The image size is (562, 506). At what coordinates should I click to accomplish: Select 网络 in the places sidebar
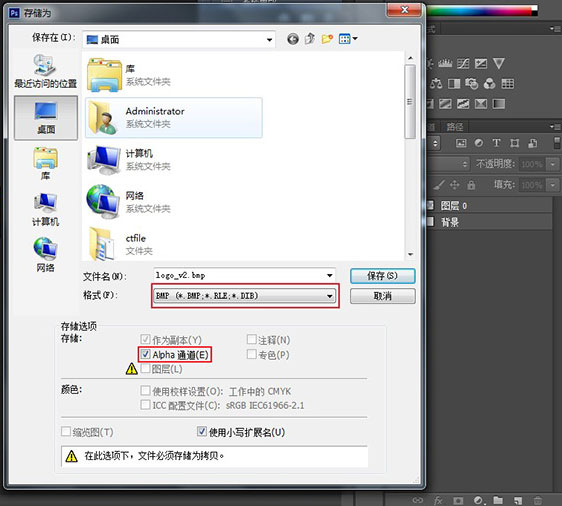[x=46, y=255]
